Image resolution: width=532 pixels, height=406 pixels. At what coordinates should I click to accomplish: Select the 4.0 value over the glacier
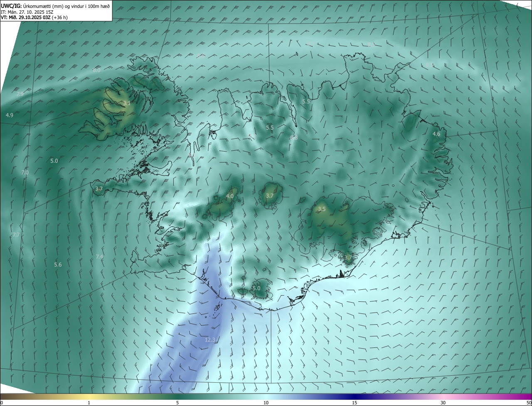(x=230, y=196)
